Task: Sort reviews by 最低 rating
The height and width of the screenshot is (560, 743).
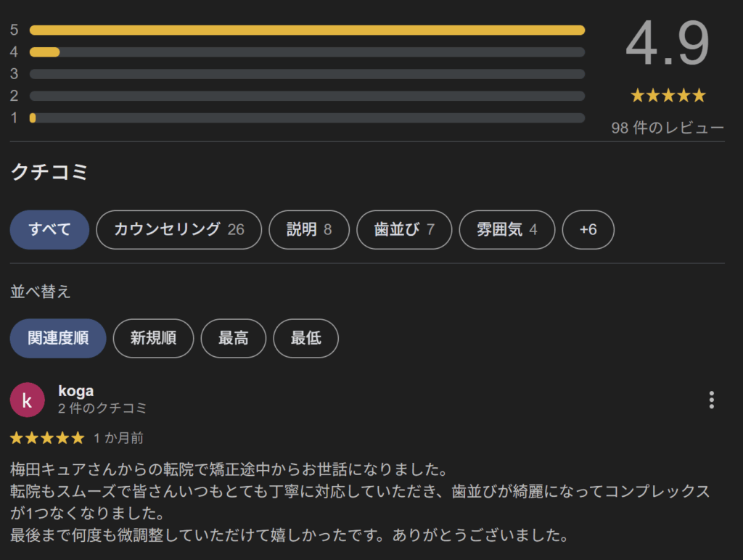Action: point(305,338)
